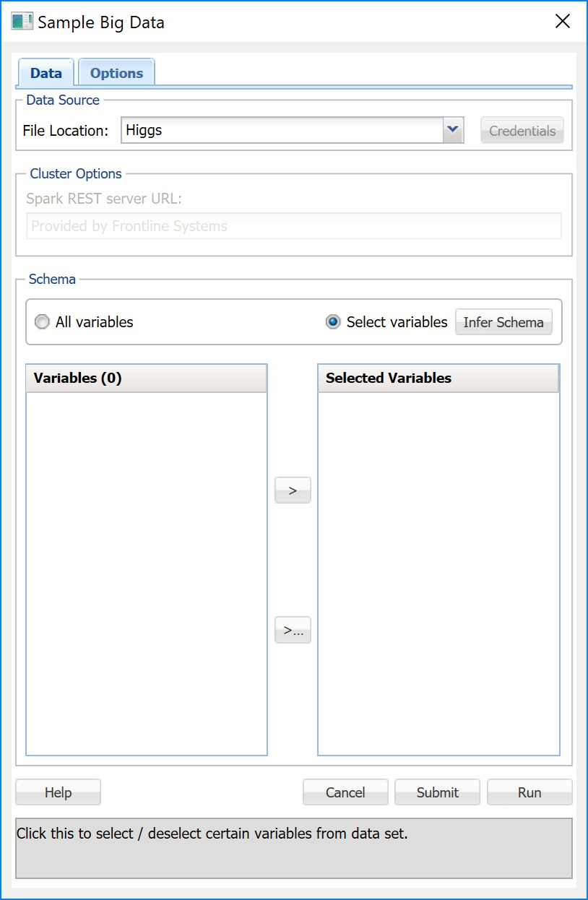The image size is (588, 900).
Task: Click the Variables (0) list header
Action: tap(147, 378)
